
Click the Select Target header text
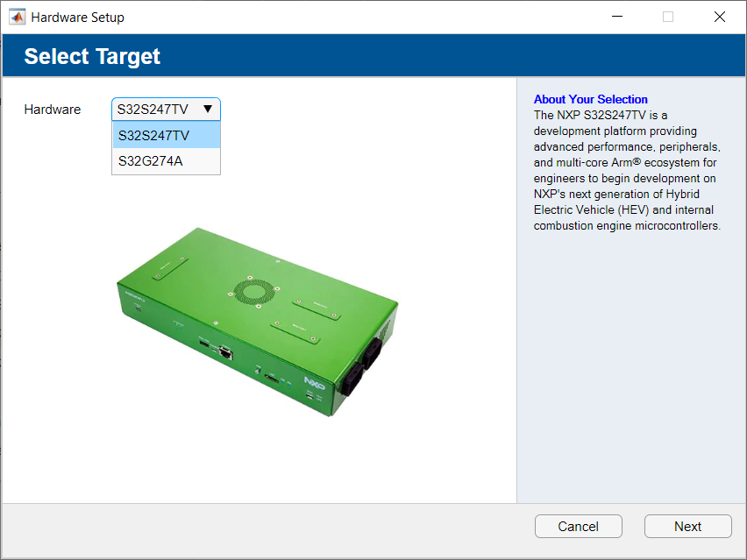(x=92, y=56)
